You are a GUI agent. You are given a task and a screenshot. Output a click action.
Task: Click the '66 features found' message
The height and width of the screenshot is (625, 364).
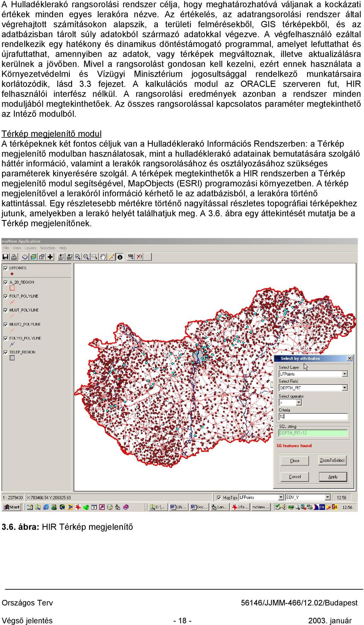[294, 446]
